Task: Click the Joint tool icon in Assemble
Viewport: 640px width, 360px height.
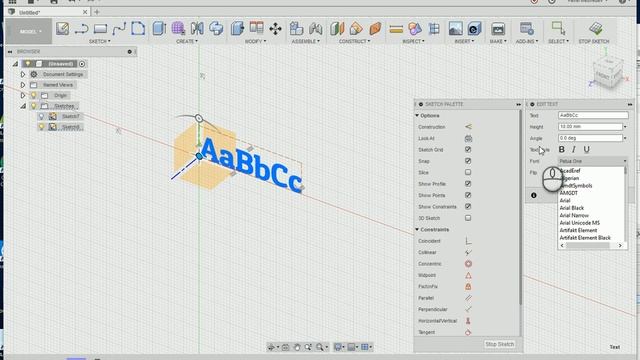Action: click(x=316, y=29)
